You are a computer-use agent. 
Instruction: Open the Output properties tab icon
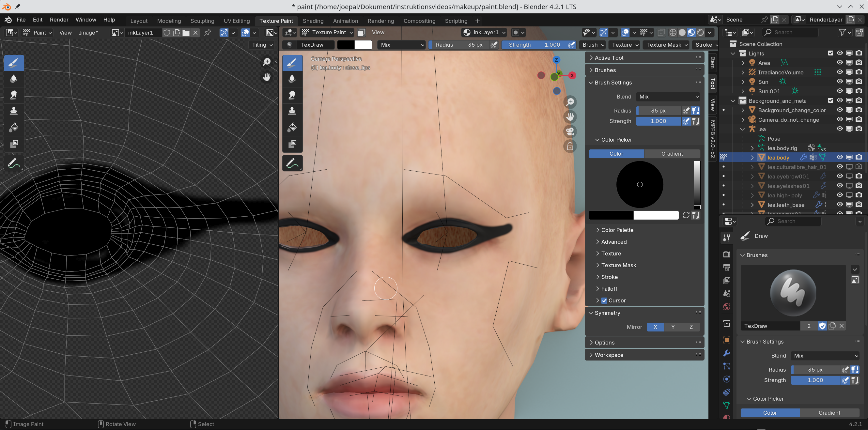click(727, 268)
